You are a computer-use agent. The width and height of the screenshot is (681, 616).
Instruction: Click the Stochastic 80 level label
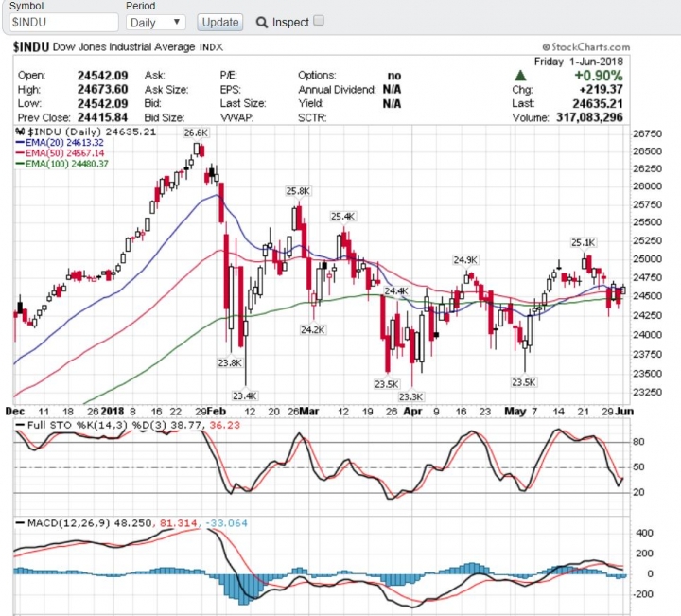(638, 442)
